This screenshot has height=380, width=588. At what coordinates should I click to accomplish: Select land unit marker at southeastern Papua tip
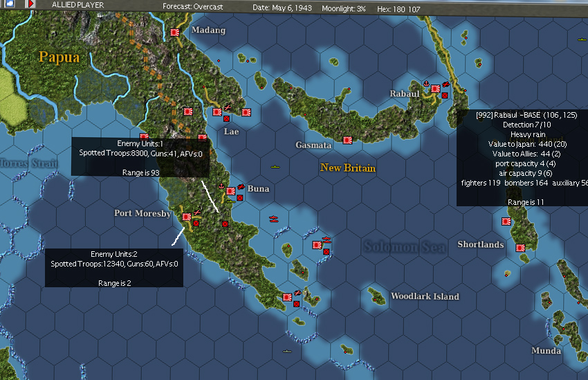[x=297, y=304]
